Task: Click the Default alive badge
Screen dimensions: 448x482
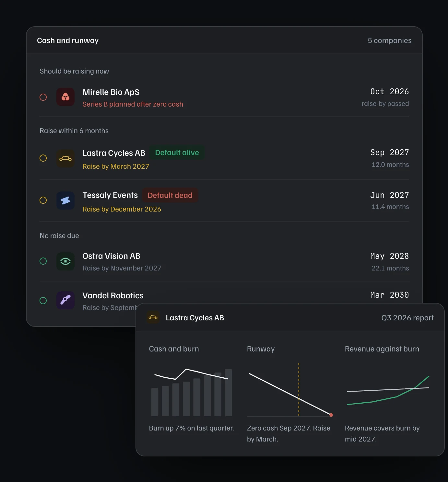Action: tap(177, 153)
